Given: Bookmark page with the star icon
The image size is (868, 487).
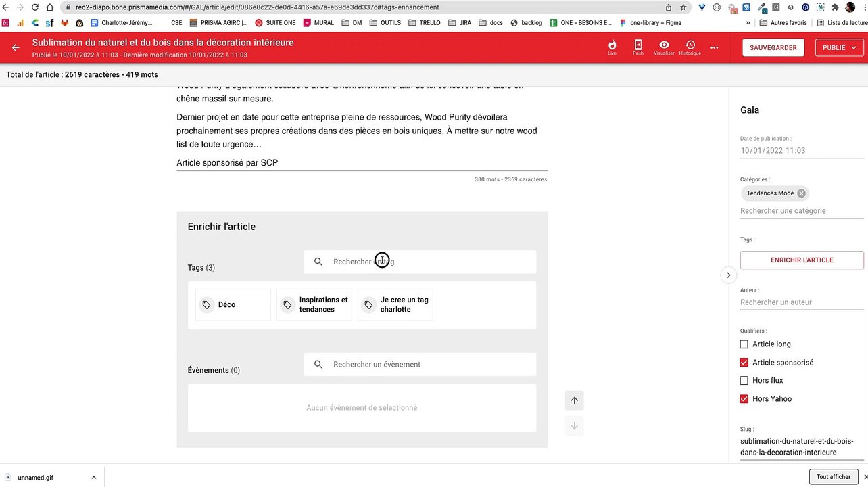Looking at the screenshot, I should point(683,7).
